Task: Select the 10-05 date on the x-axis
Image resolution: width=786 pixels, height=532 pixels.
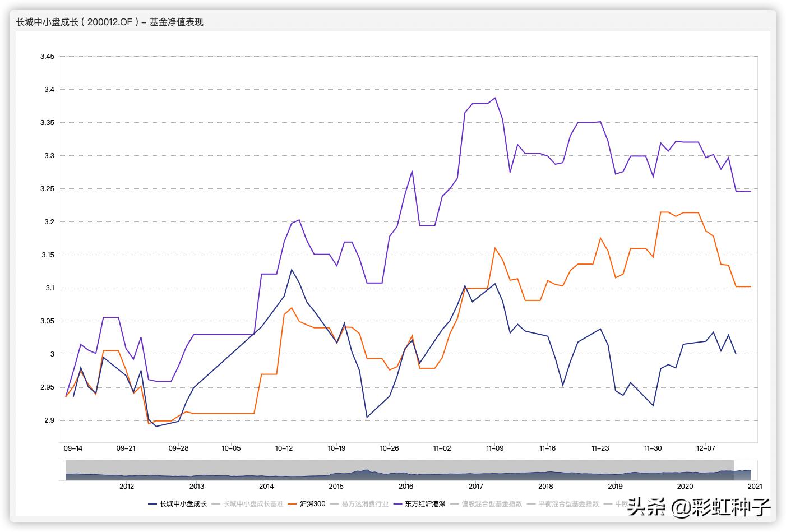Action: click(231, 448)
